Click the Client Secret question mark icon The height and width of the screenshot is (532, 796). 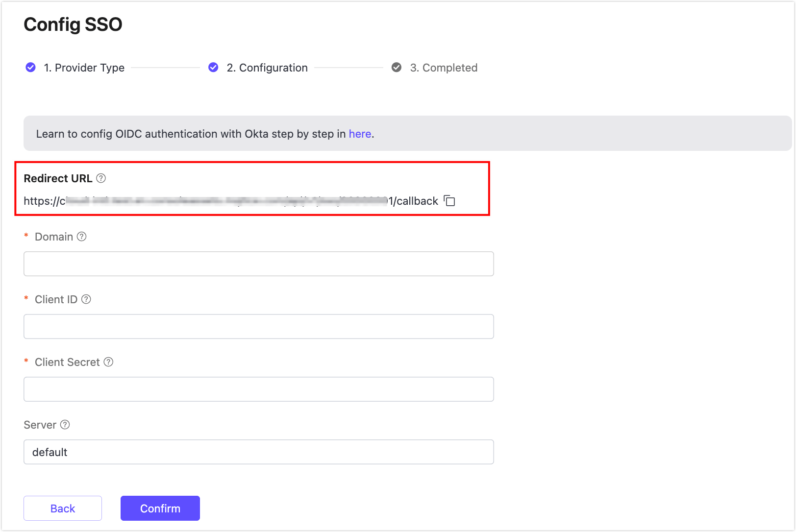point(109,362)
